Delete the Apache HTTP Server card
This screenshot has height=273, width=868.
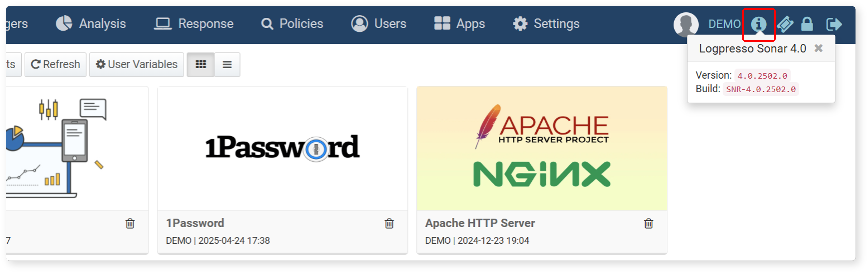click(x=649, y=223)
